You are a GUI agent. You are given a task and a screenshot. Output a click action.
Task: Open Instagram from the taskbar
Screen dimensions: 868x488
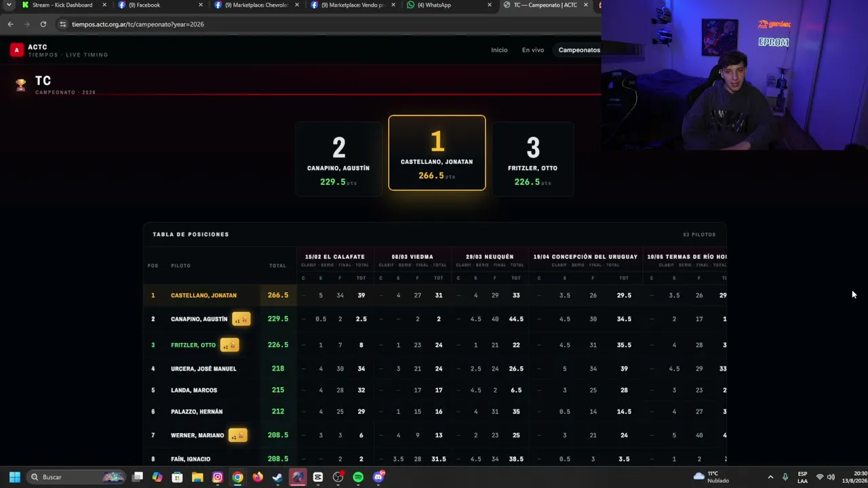coord(218,477)
